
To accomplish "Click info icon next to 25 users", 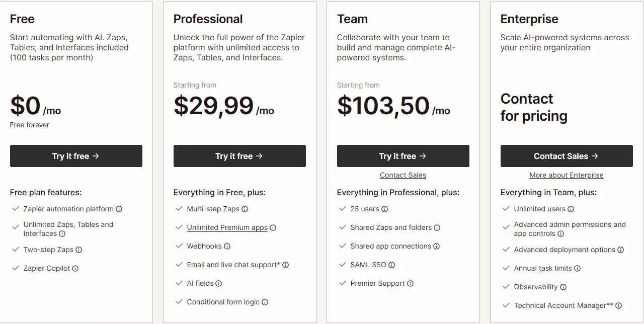I will coord(384,209).
